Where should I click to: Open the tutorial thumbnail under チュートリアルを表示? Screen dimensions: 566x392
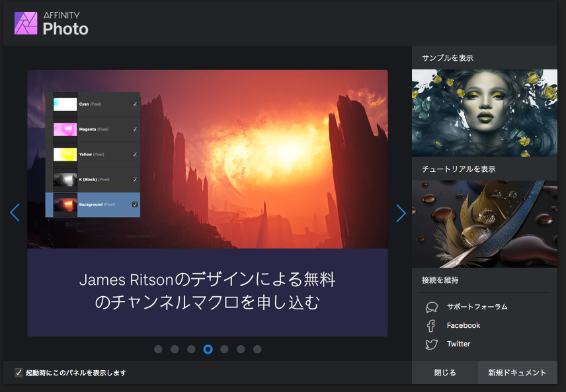coord(484,224)
